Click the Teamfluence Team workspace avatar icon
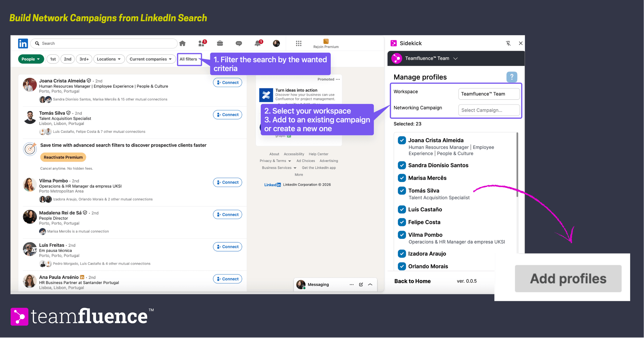644x338 pixels. (397, 58)
